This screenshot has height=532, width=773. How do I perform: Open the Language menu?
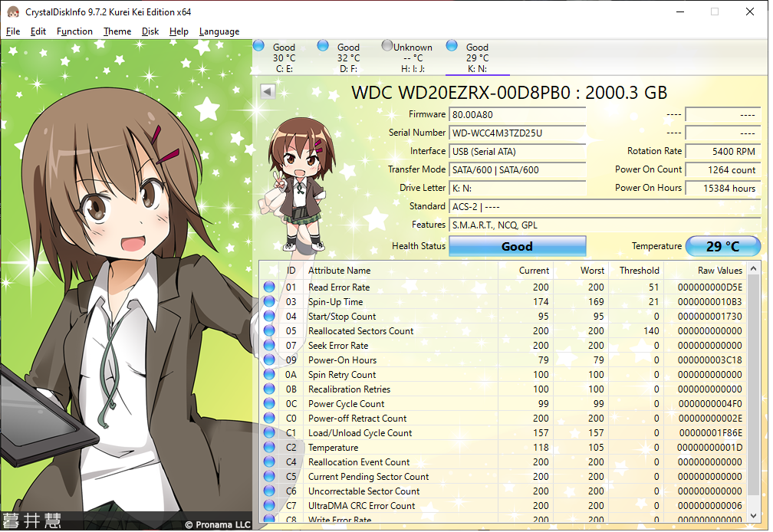pos(219,31)
